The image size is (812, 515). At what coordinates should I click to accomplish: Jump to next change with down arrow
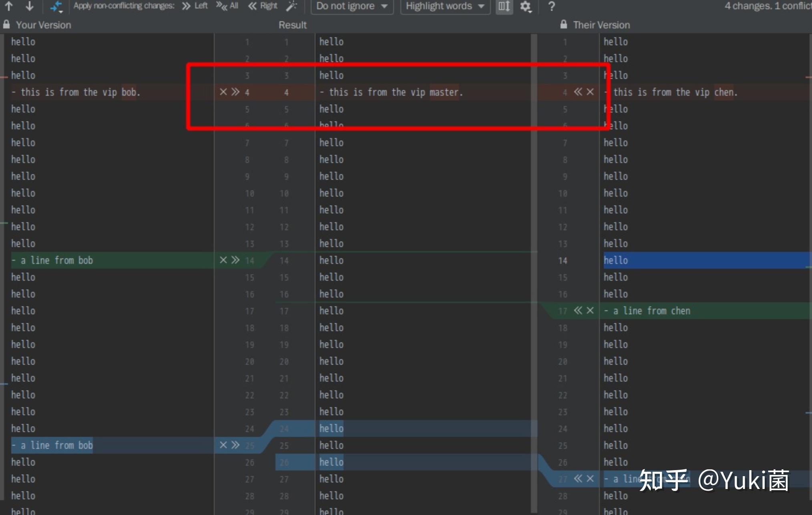(29, 6)
